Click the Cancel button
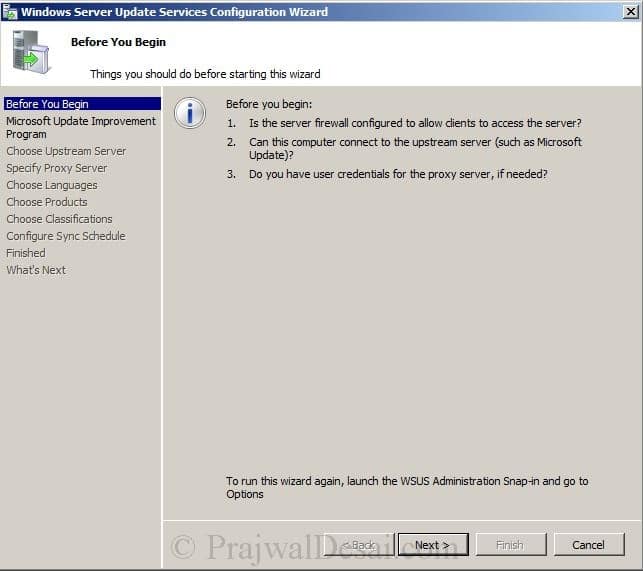 tap(589, 545)
